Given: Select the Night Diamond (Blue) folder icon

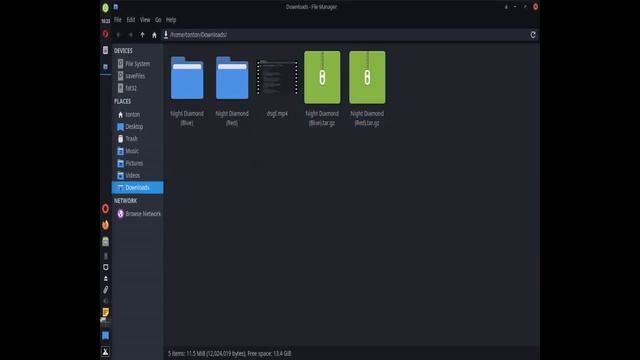Looking at the screenshot, I should [187, 78].
